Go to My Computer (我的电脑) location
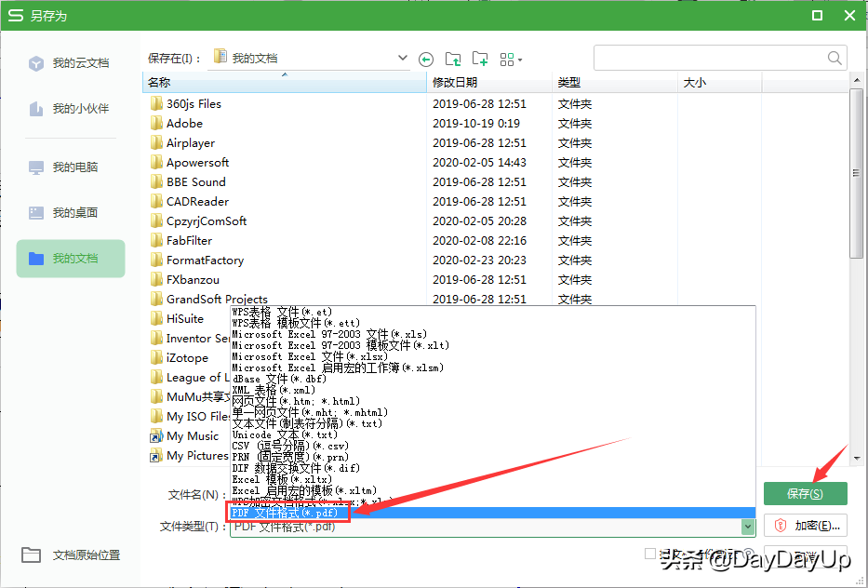 64,167
